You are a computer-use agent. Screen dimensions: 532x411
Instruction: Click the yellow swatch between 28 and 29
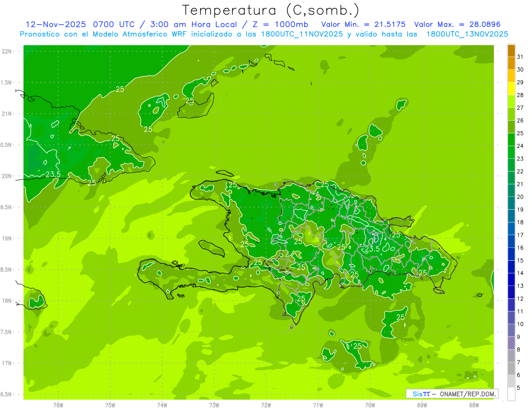click(511, 89)
